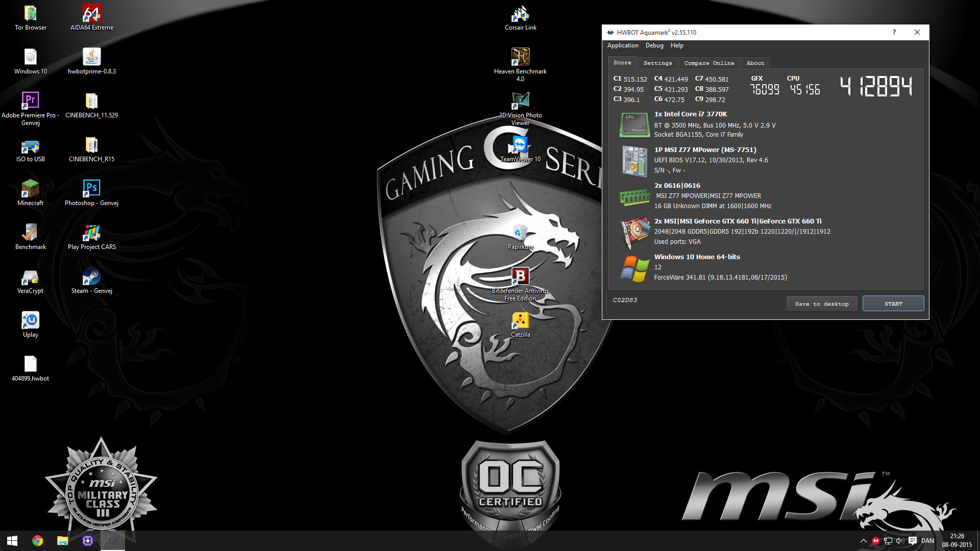Launch the Minecraft desktop shortcut
980x551 pixels.
pos(31,193)
